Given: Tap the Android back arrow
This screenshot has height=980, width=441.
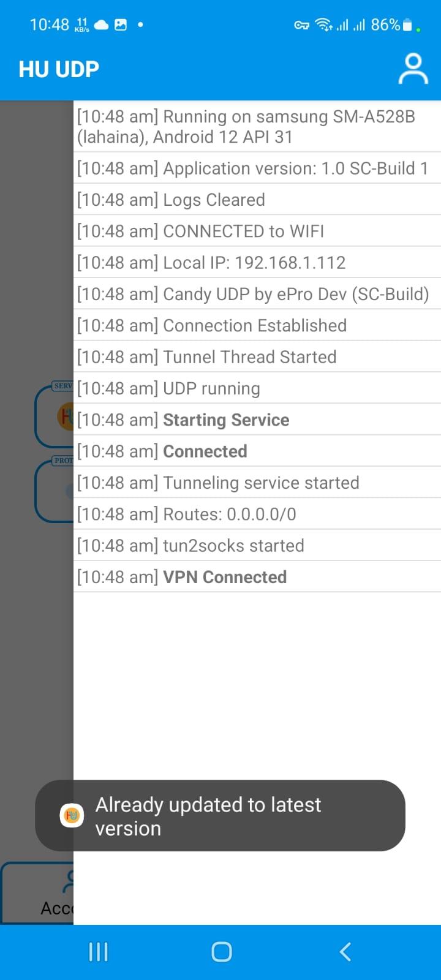Looking at the screenshot, I should (x=345, y=952).
